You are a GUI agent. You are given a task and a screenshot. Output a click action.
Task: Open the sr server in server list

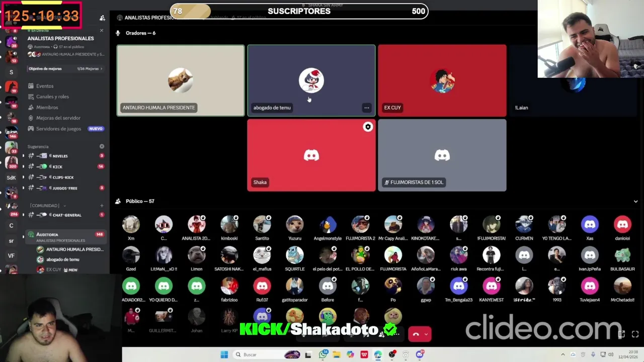coord(11,241)
